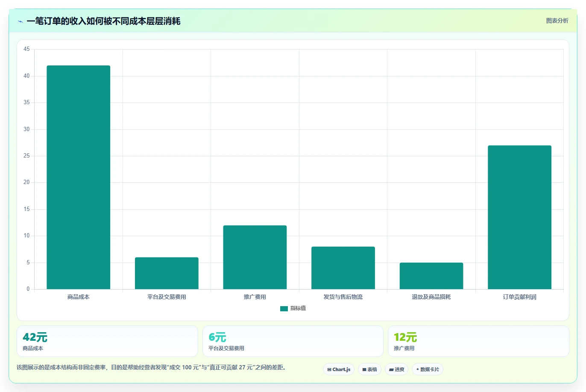Click the 订单贡献利润 x-axis label

click(x=519, y=297)
